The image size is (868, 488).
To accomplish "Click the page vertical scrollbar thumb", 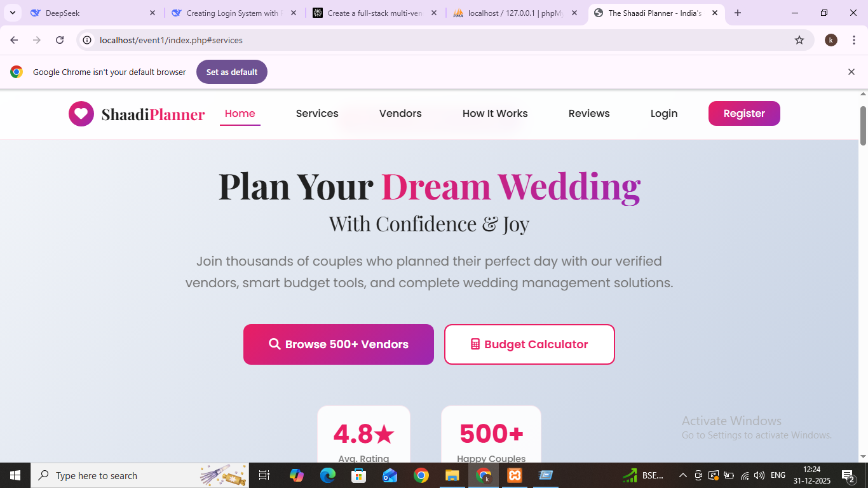I will point(863,126).
